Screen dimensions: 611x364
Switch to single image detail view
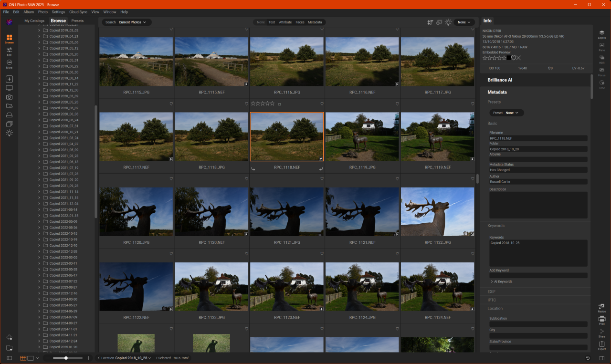(31, 358)
